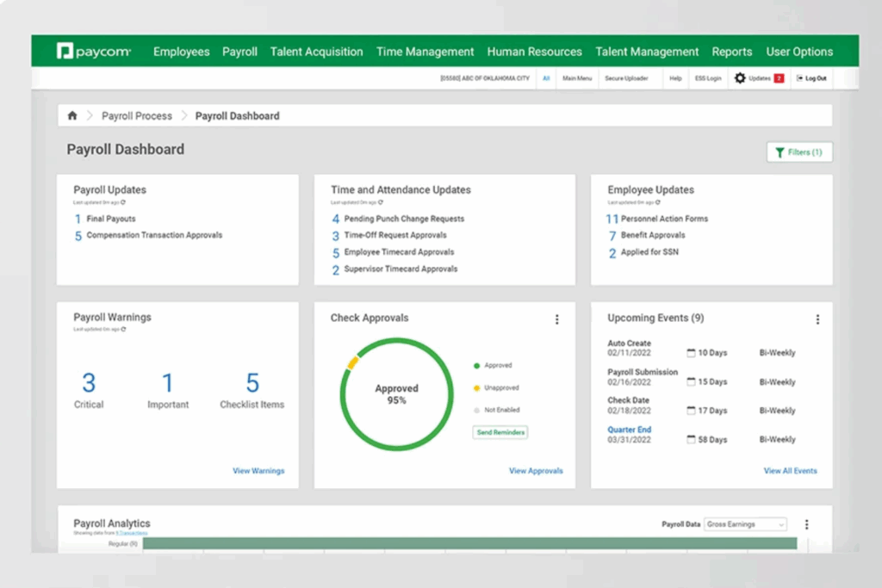Open the red Updates notification badge

point(779,78)
